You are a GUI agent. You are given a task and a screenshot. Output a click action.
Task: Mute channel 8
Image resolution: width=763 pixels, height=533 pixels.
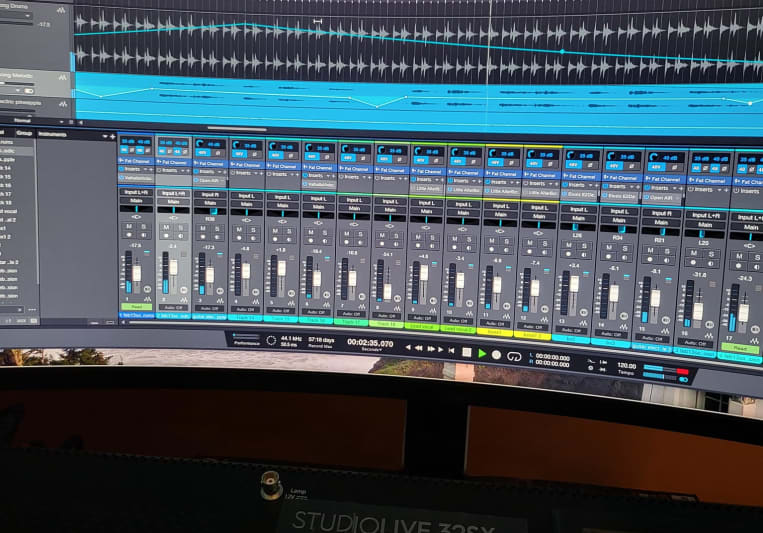tap(382, 235)
